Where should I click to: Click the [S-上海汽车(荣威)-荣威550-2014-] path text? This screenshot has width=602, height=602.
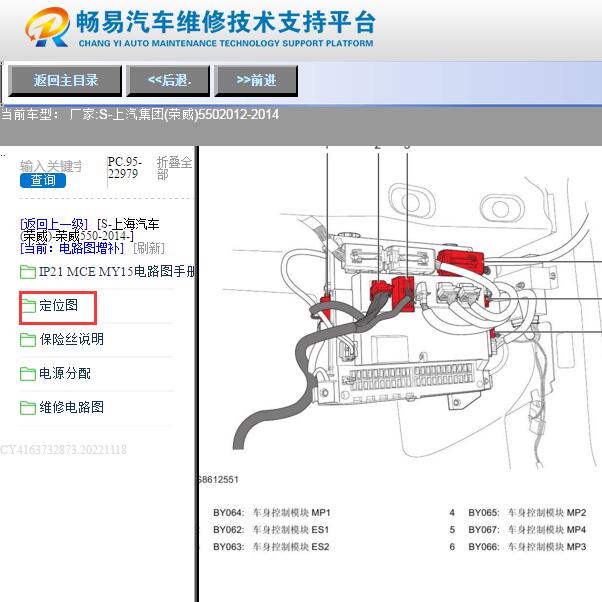point(90,230)
